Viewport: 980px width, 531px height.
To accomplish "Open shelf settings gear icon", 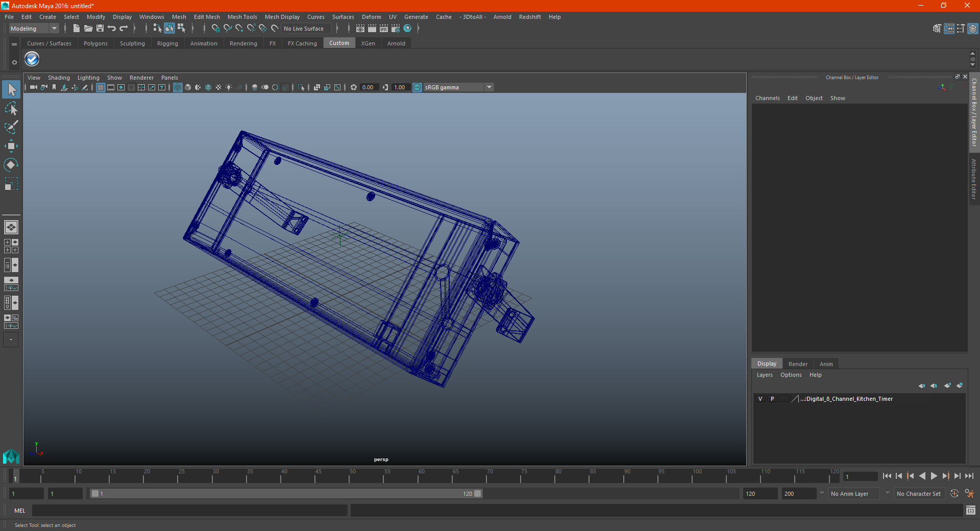I will click(14, 62).
